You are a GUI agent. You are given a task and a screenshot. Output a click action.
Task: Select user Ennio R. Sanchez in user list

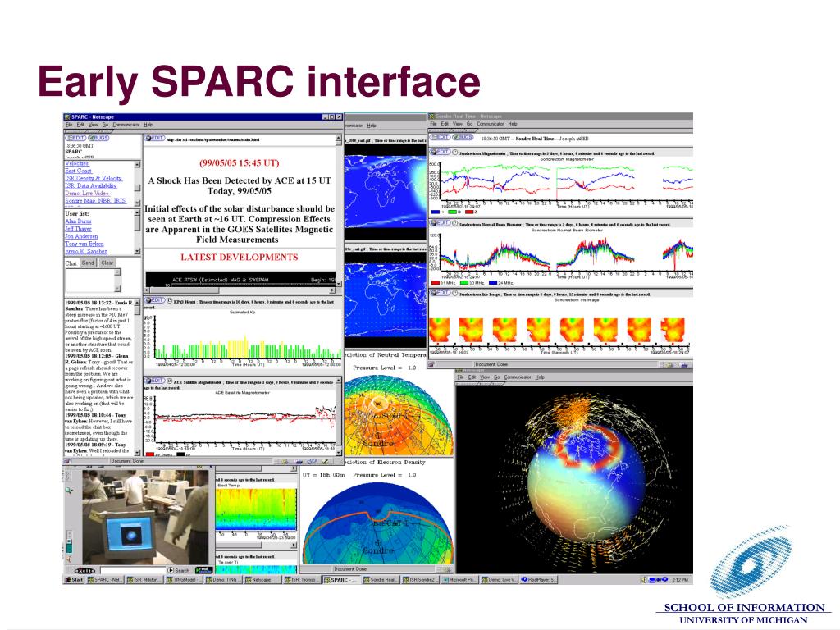pos(85,251)
